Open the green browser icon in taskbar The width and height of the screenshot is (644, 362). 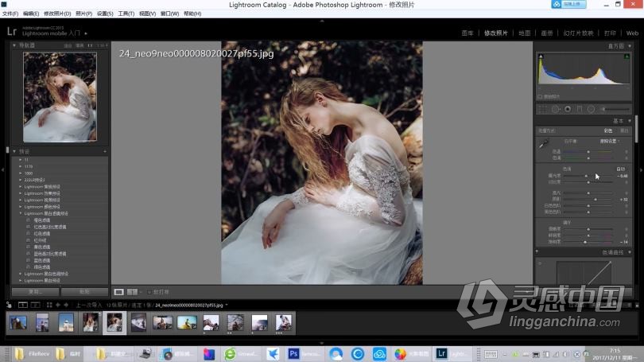pos(230,354)
